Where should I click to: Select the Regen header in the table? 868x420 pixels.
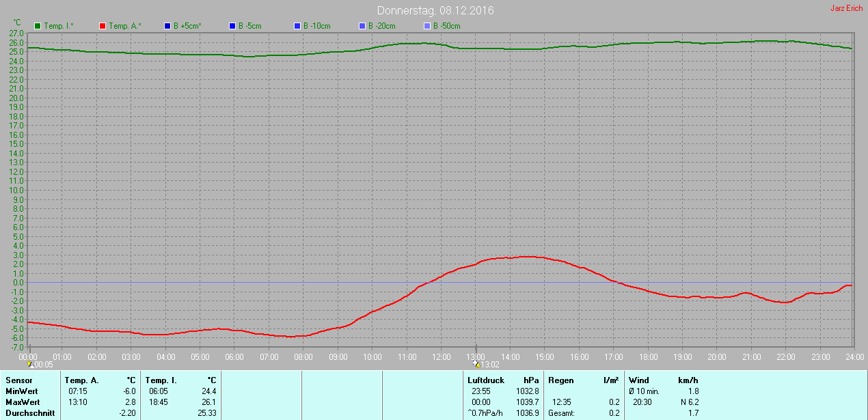tap(560, 380)
